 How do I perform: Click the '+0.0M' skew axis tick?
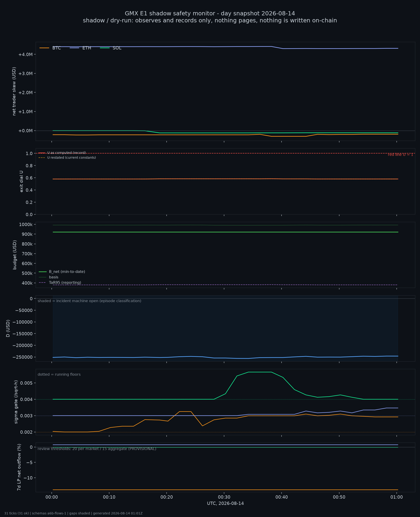click(x=25, y=131)
